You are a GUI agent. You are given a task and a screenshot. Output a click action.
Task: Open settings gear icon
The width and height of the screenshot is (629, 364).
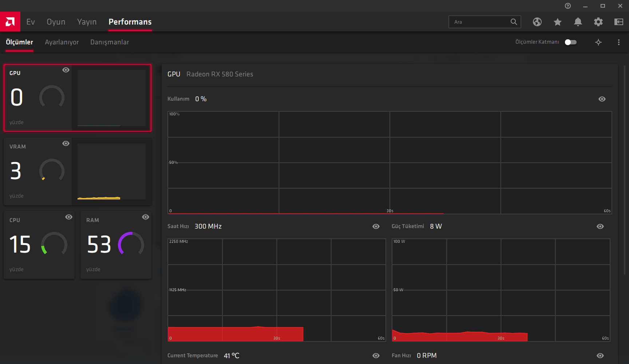click(598, 22)
